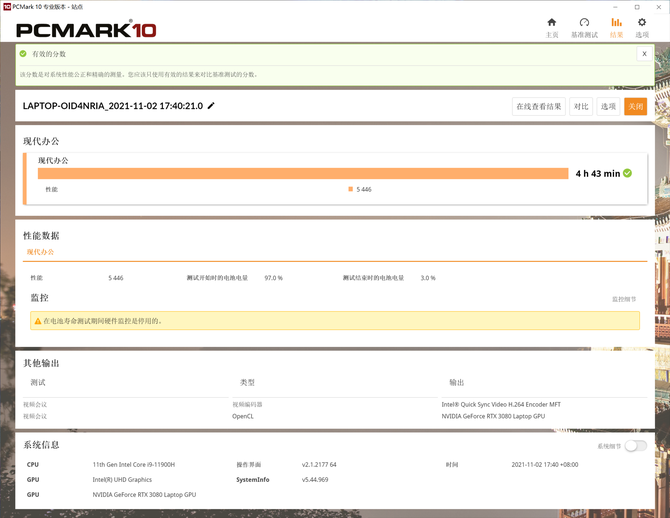This screenshot has width=670, height=518.
Task: Click the 类型 column header
Action: click(x=247, y=382)
